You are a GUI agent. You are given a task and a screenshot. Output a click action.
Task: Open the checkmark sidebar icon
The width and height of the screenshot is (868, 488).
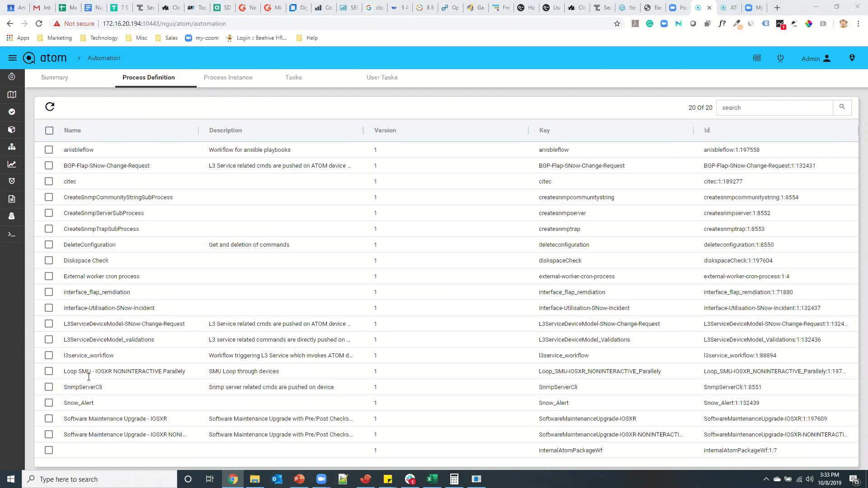point(12,112)
